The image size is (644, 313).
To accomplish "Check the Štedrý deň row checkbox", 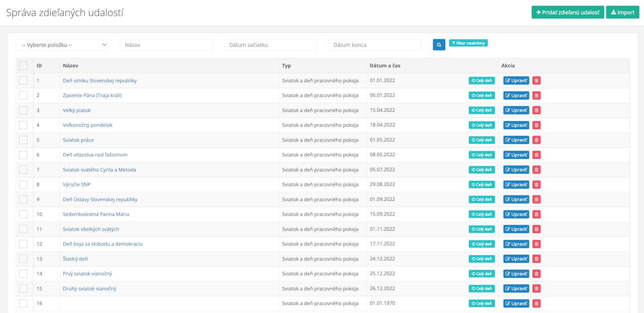I will pos(23,259).
